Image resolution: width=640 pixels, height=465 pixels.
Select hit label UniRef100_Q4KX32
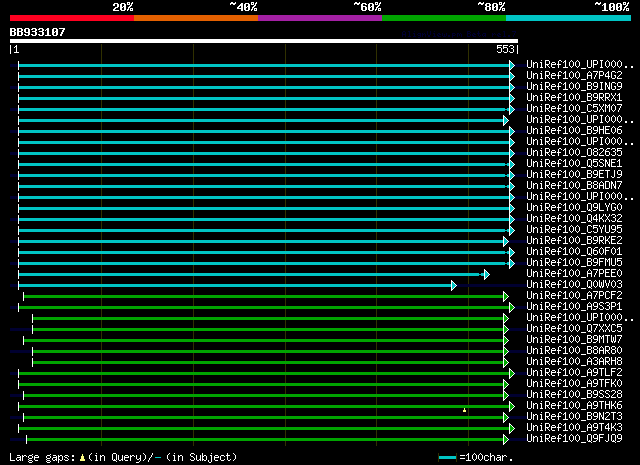point(574,219)
